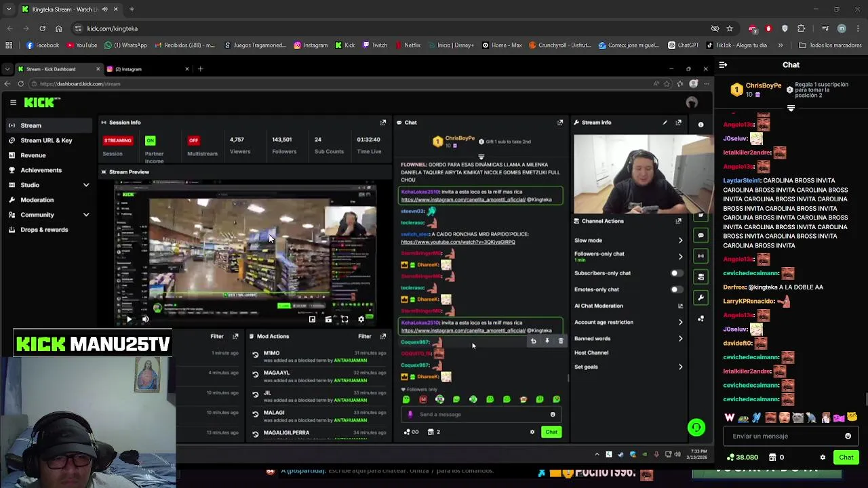The height and width of the screenshot is (488, 868).
Task: Toggle Multistream OFF indicator
Action: point(193,140)
